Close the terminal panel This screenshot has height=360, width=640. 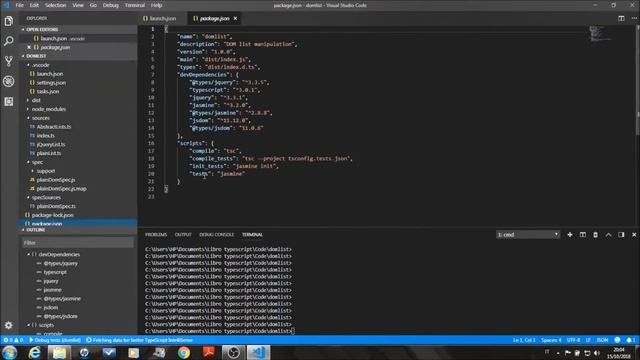[x=634, y=235]
